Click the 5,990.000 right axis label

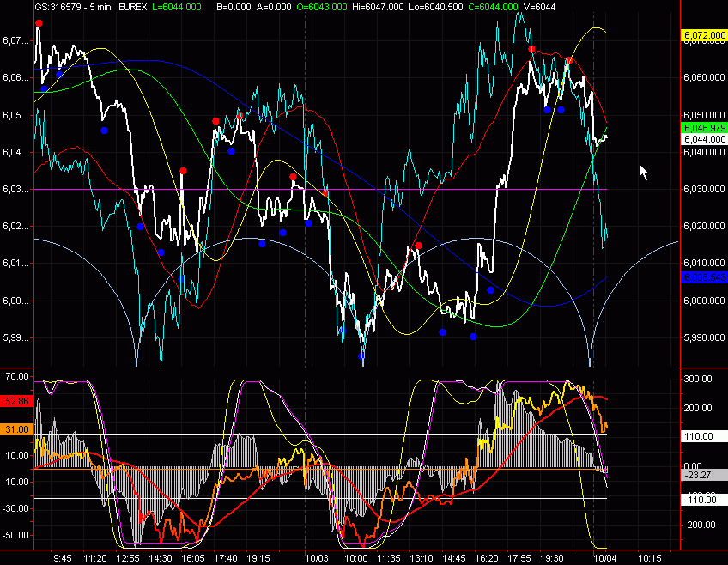(704, 337)
